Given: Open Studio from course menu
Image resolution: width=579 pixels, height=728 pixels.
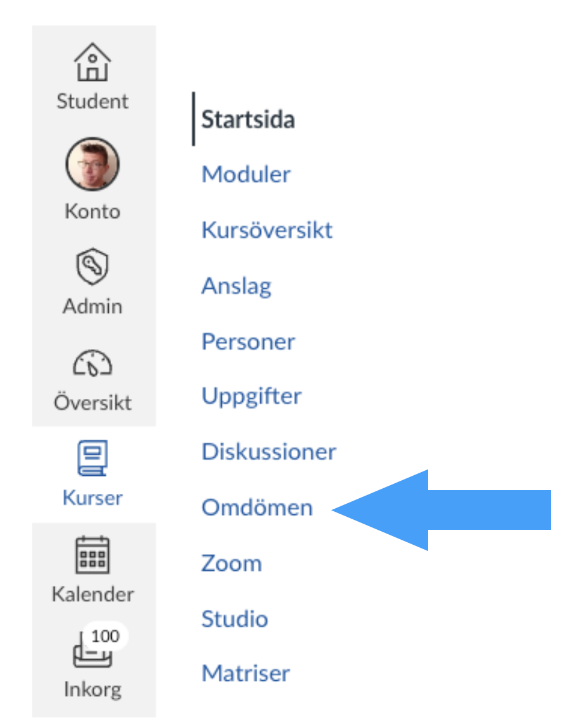Looking at the screenshot, I should point(235,619).
